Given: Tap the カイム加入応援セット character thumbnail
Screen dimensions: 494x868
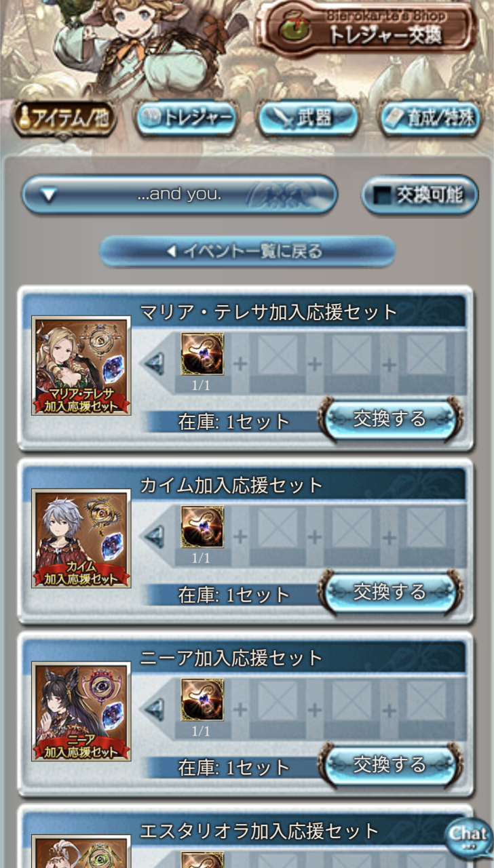Looking at the screenshot, I should (x=81, y=538).
